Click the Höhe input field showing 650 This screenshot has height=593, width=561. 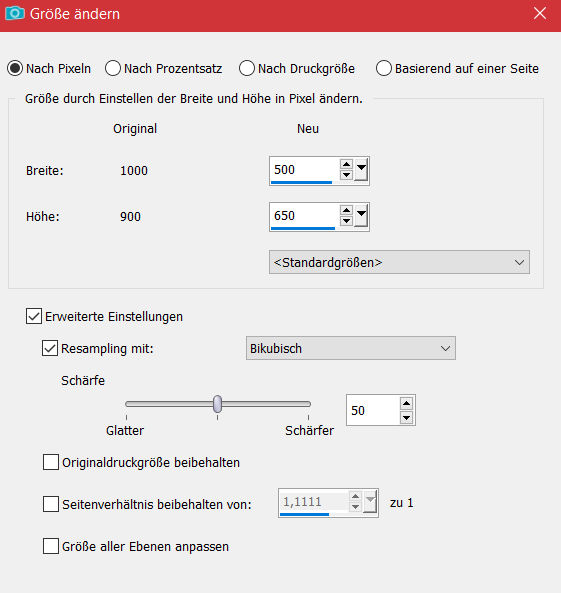click(305, 216)
